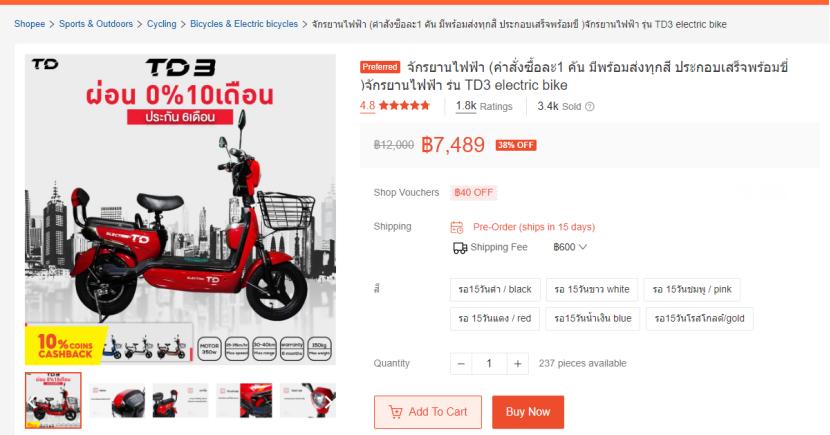Viewport: 830px width, 435px height.
Task: Click the Pre-Order calendar icon
Action: point(457,227)
